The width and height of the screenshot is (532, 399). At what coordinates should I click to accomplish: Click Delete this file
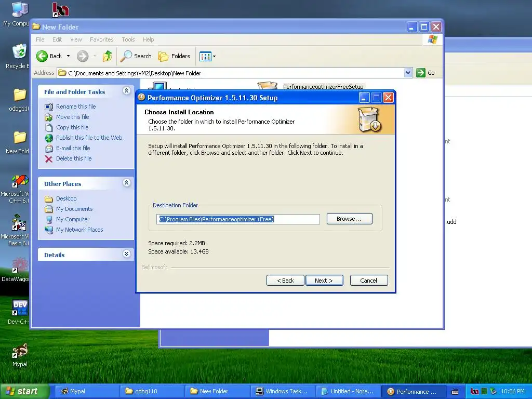pyautogui.click(x=74, y=158)
